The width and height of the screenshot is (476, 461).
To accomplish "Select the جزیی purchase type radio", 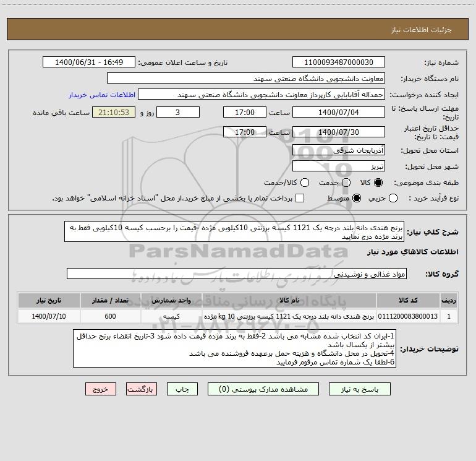I will click(393, 198).
